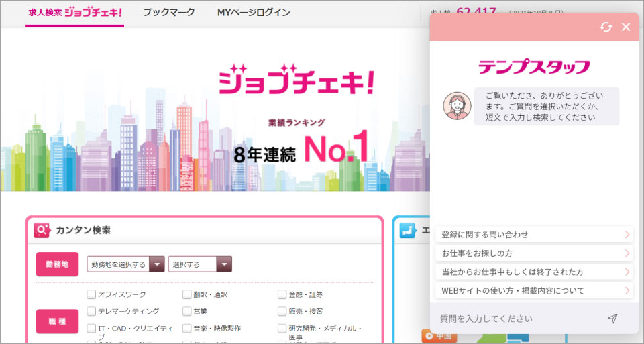The image size is (644, 344).
Task: Click the テンプスタッフ logo in chat
Action: (534, 66)
